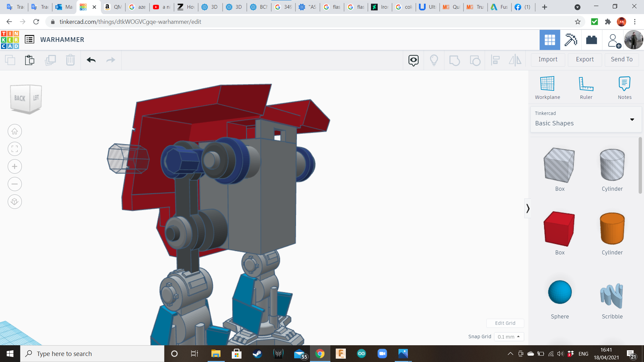Collapse the shapes panel with the chevron

tap(528, 208)
